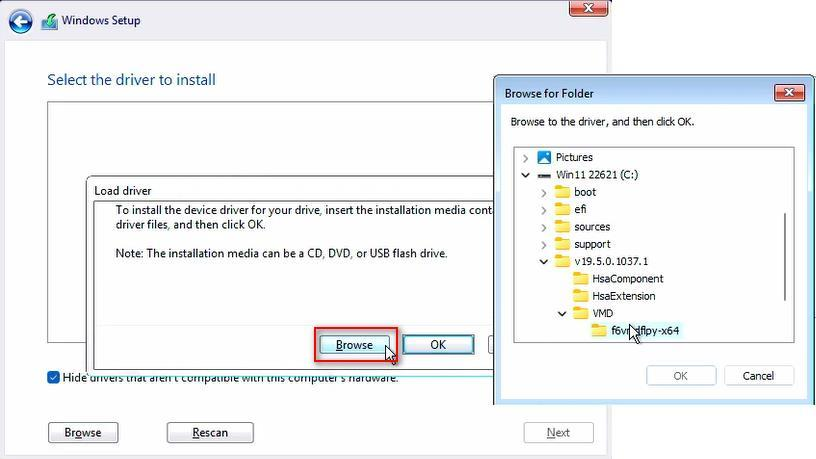Click the Win11 22621 (C:) drive icon
The height and width of the screenshot is (459, 816).
click(x=544, y=175)
